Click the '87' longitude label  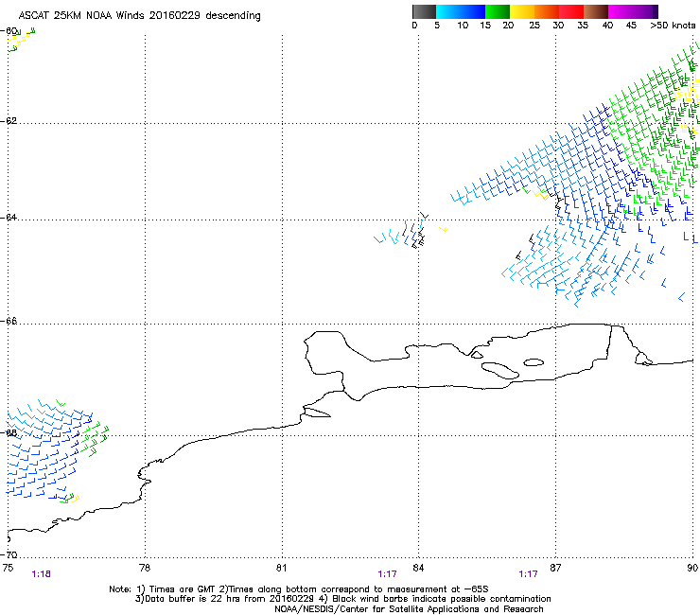[555, 568]
